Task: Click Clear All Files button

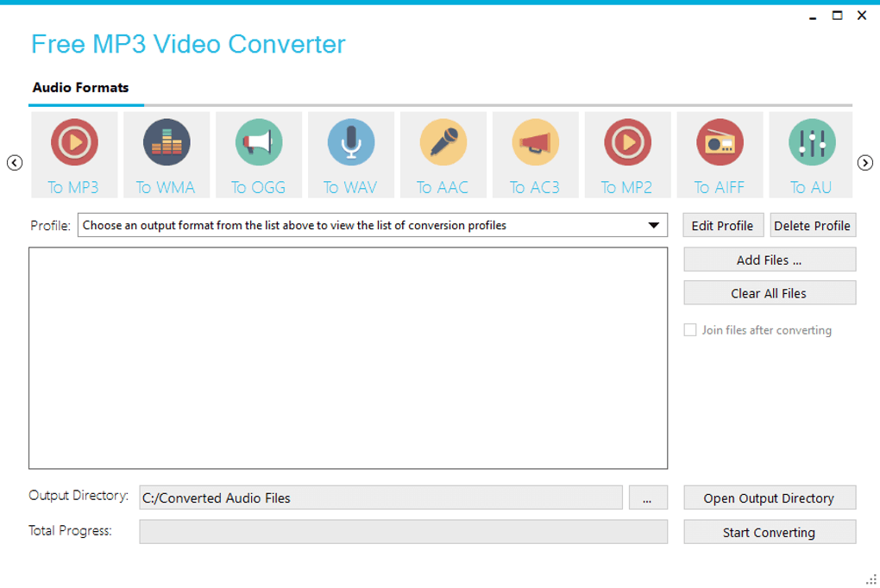Action: coord(770,293)
